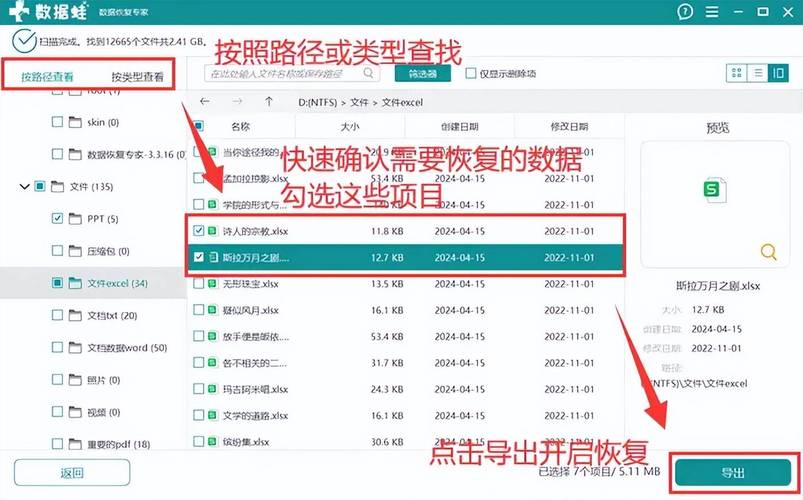Click the skin folder icon
803x500 pixels.
coord(75,122)
